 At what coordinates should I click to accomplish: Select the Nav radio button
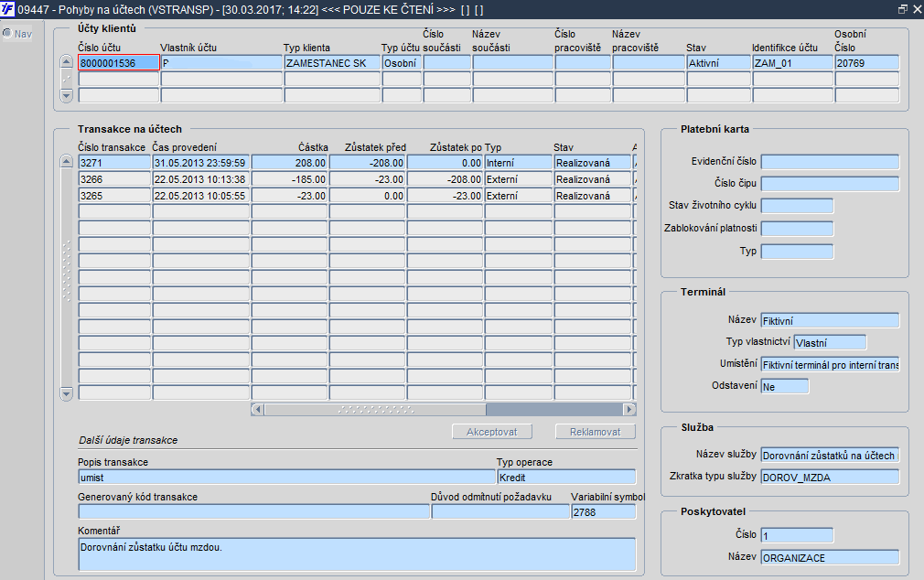pos(7,34)
